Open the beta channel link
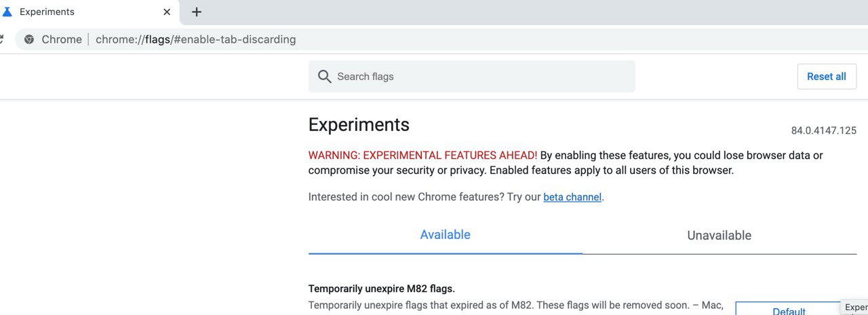The width and height of the screenshot is (868, 315). [x=572, y=197]
